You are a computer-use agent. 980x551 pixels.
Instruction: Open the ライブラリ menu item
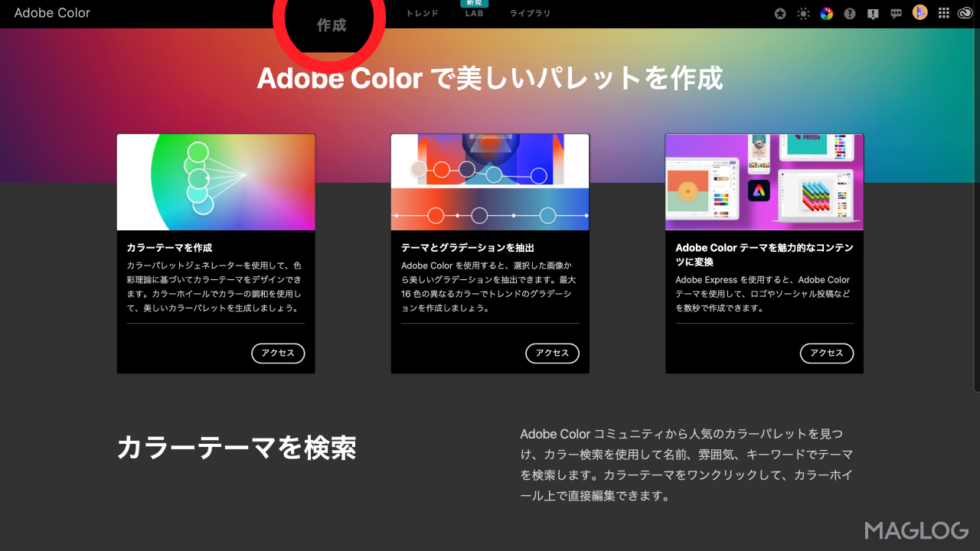530,13
